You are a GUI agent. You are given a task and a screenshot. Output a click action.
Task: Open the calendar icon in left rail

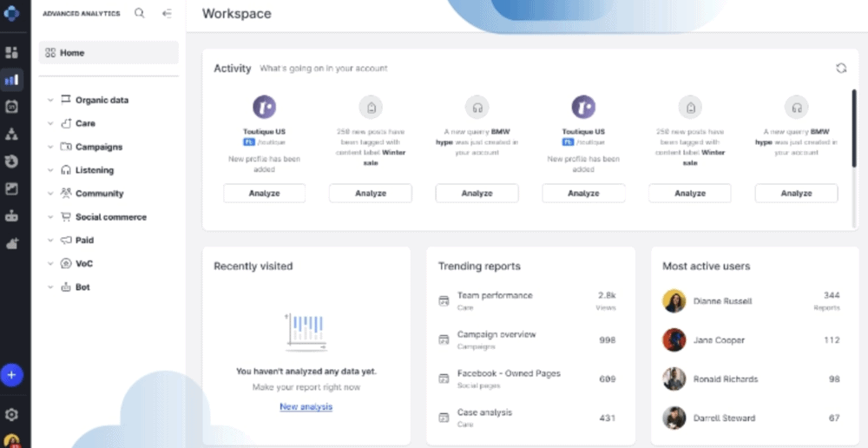[11, 107]
